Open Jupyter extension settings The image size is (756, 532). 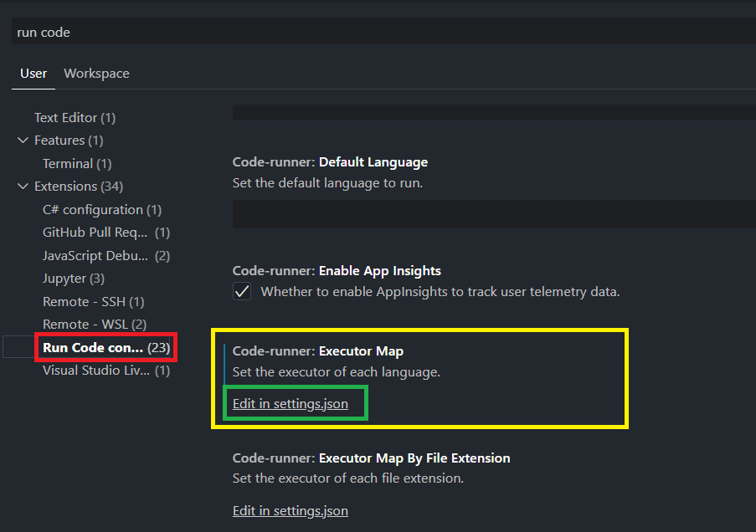tap(74, 279)
